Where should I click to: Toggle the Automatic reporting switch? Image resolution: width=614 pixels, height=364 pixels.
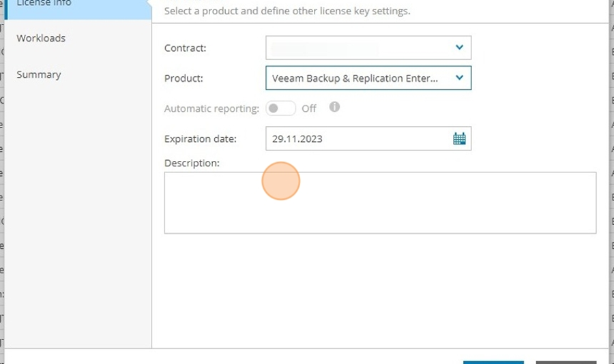280,108
